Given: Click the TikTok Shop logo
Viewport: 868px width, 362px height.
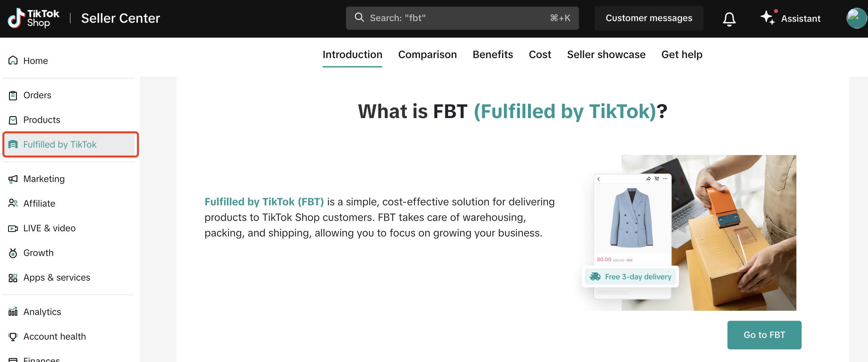Looking at the screenshot, I should click(33, 18).
